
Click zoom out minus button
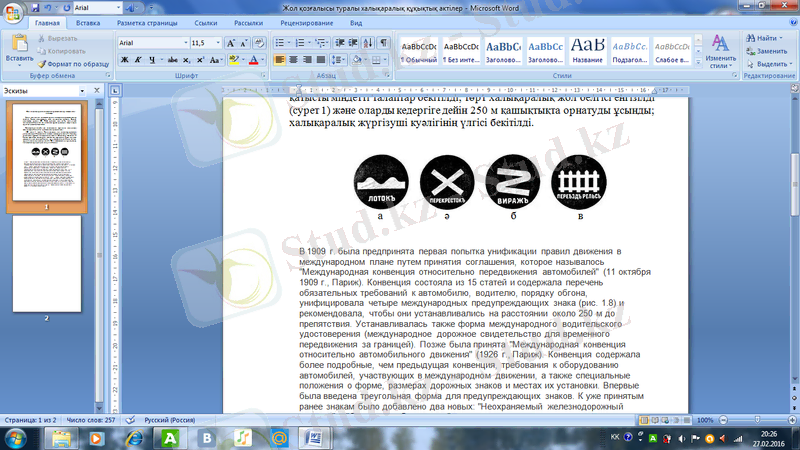(x=723, y=420)
